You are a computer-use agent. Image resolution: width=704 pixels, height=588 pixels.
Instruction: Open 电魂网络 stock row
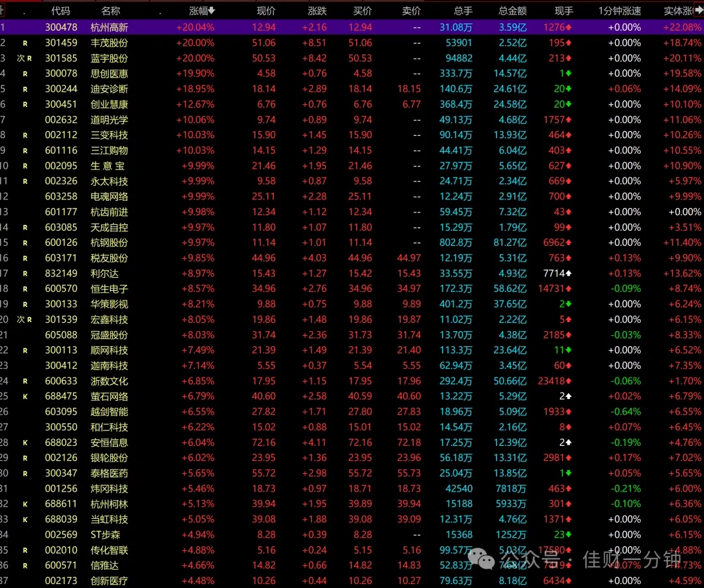(109, 197)
